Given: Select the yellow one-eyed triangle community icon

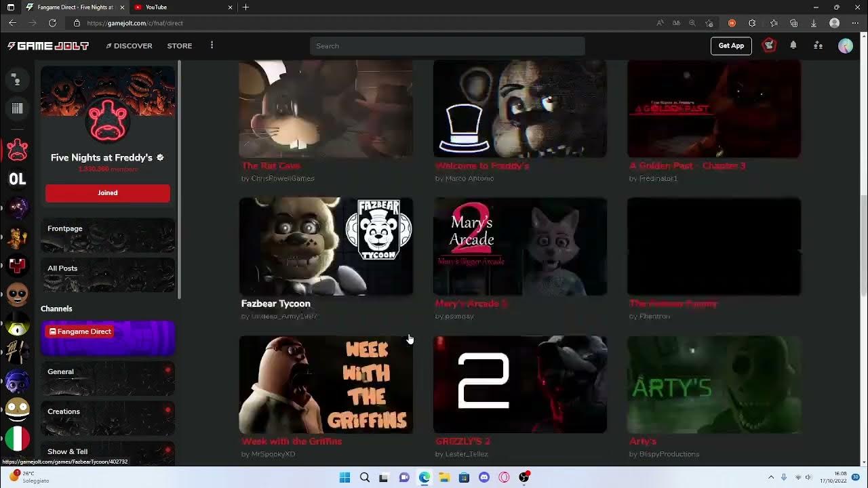Looking at the screenshot, I should pyautogui.click(x=17, y=325).
